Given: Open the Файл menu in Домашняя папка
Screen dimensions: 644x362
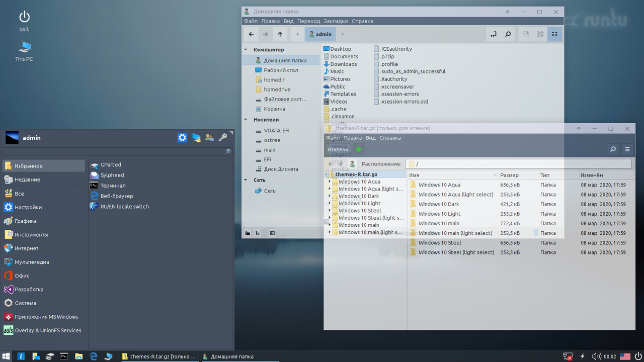Looking at the screenshot, I should 251,21.
